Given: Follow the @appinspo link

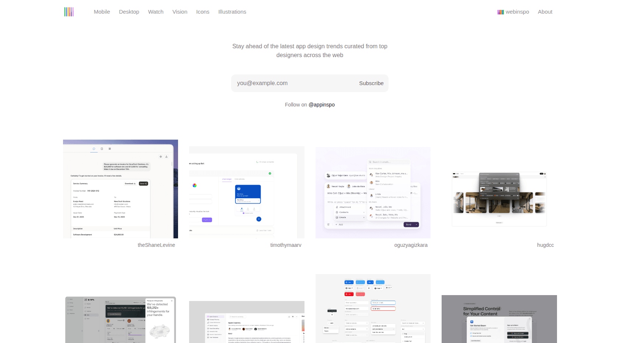Looking at the screenshot, I should coord(321,105).
